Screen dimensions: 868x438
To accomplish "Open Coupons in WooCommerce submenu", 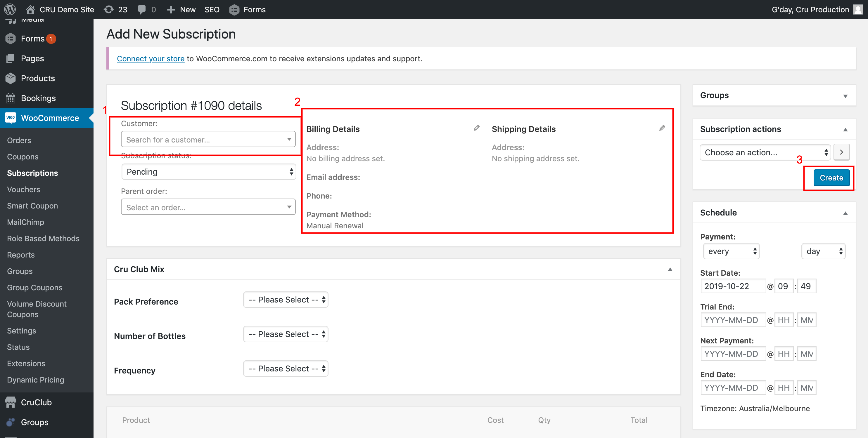I will [x=23, y=157].
